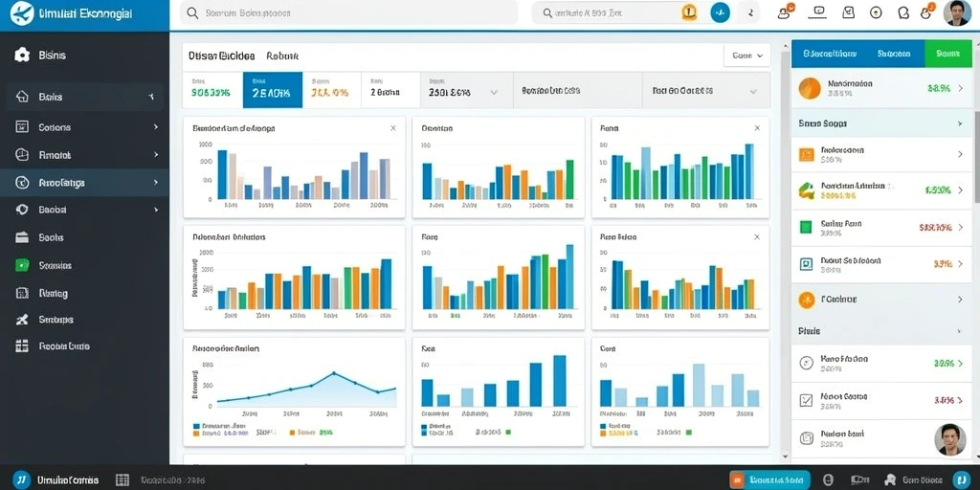The image size is (980, 490).
Task: Open the chat bubble icon in the top toolbar
Action: (x=903, y=12)
